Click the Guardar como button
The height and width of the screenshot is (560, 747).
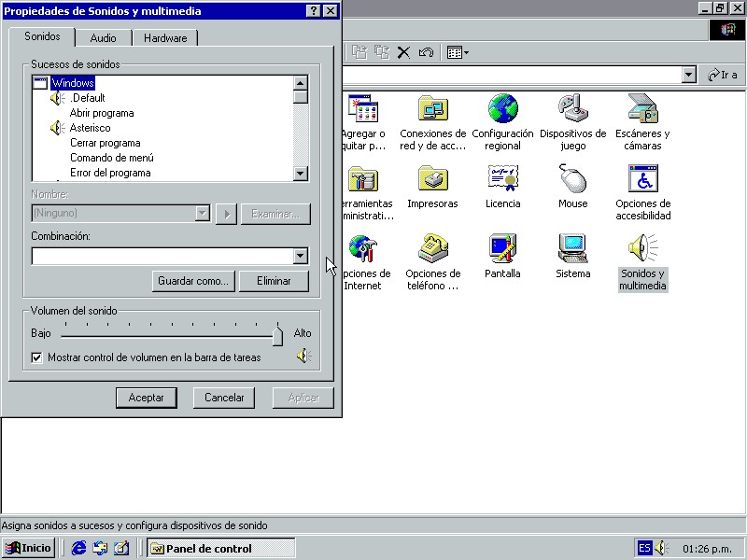pos(193,281)
